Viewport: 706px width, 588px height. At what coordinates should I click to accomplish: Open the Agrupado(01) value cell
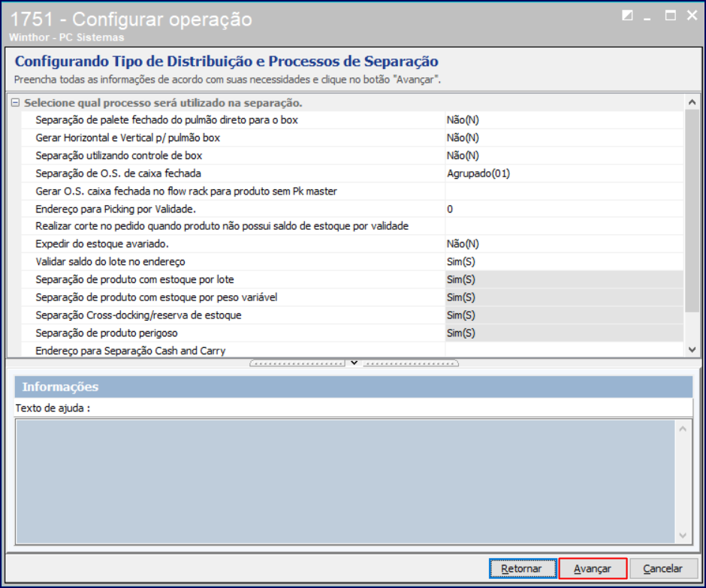click(x=564, y=173)
